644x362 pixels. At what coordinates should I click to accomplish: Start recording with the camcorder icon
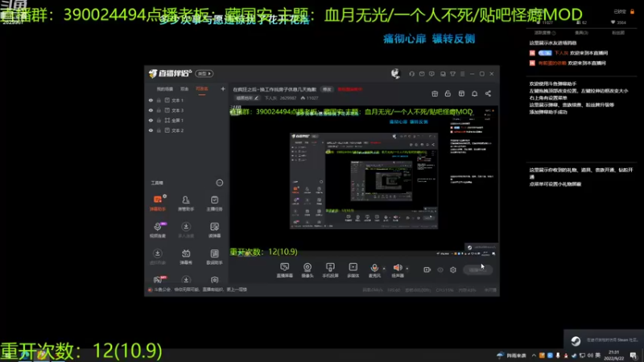coord(427,269)
